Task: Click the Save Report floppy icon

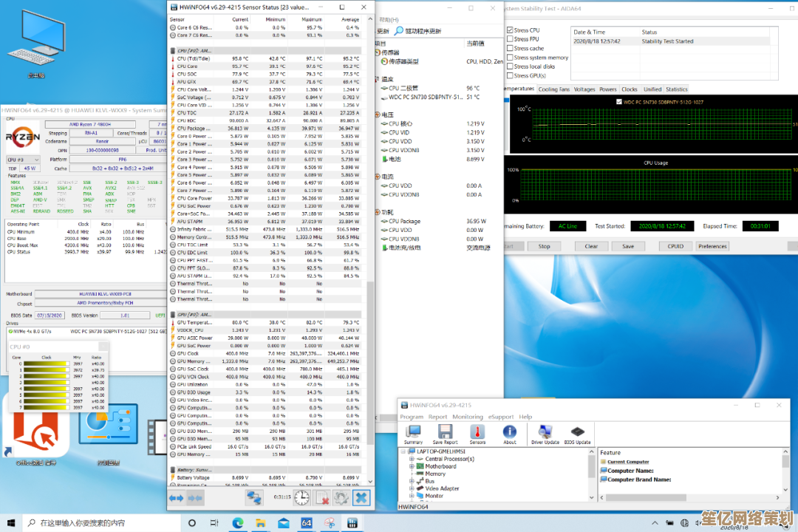Action: coord(446,432)
